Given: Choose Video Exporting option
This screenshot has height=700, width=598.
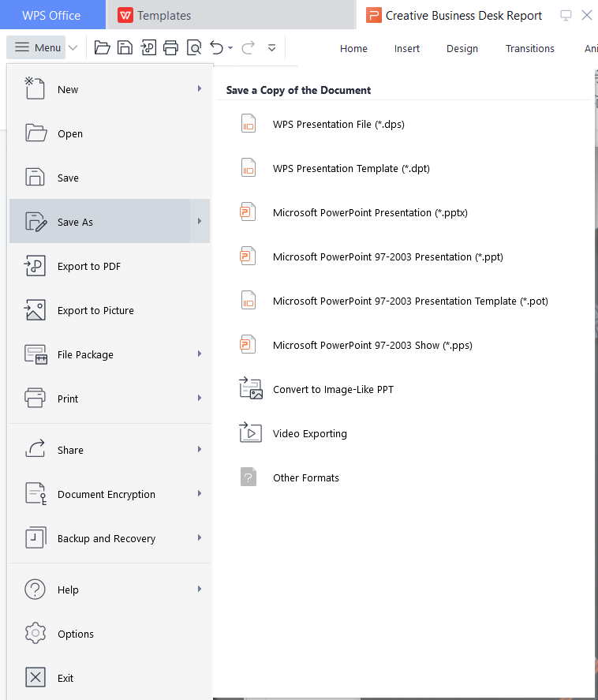Looking at the screenshot, I should (x=309, y=433).
